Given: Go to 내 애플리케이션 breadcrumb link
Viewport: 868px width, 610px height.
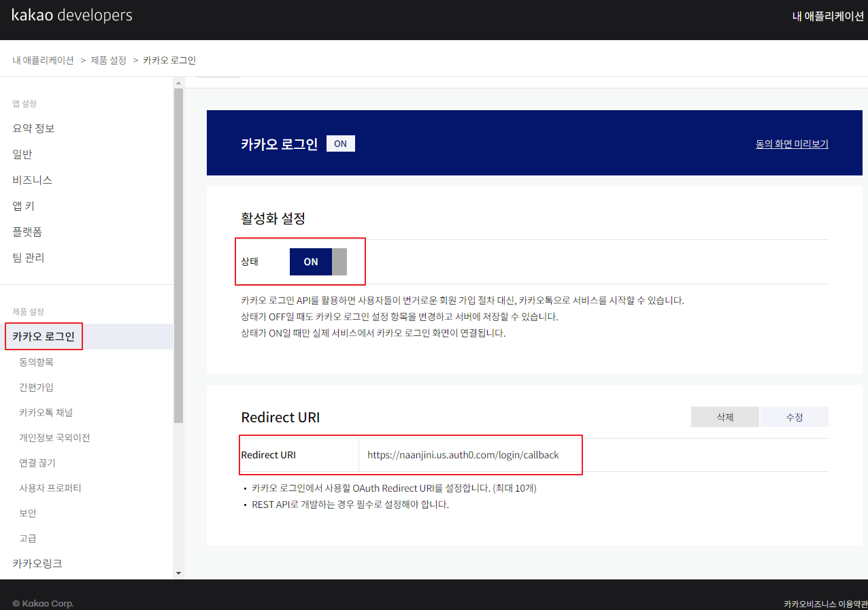Looking at the screenshot, I should point(43,60).
